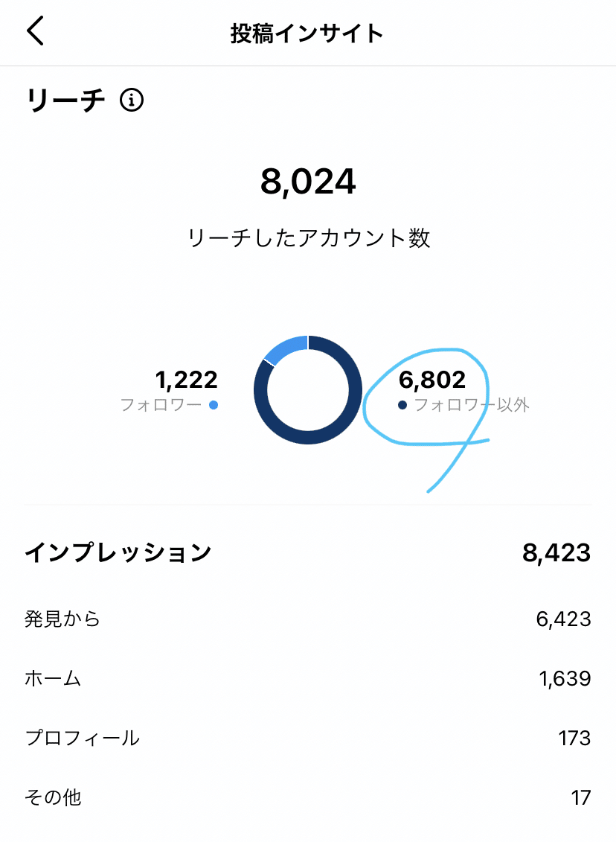The height and width of the screenshot is (842, 616).
Task: Tap the インプレッション heading
Action: coord(118,552)
